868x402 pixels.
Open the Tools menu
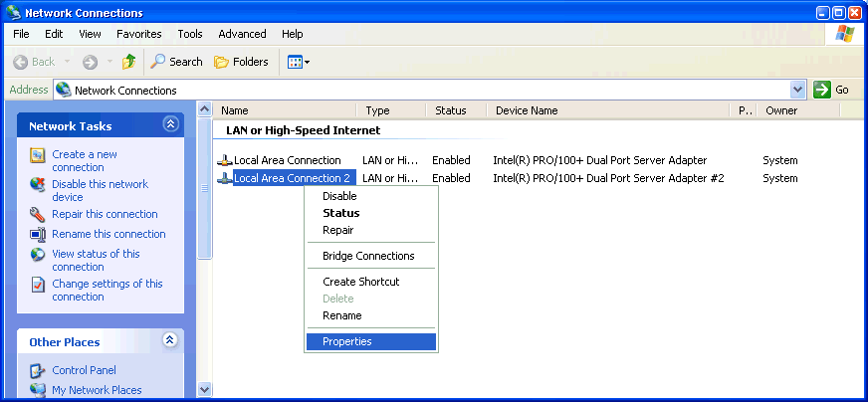190,34
